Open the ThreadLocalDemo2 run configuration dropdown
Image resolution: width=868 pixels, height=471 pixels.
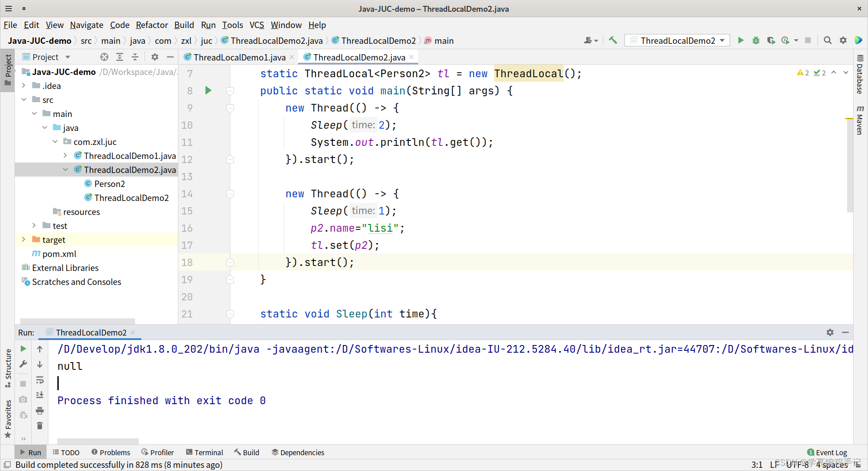pyautogui.click(x=677, y=41)
